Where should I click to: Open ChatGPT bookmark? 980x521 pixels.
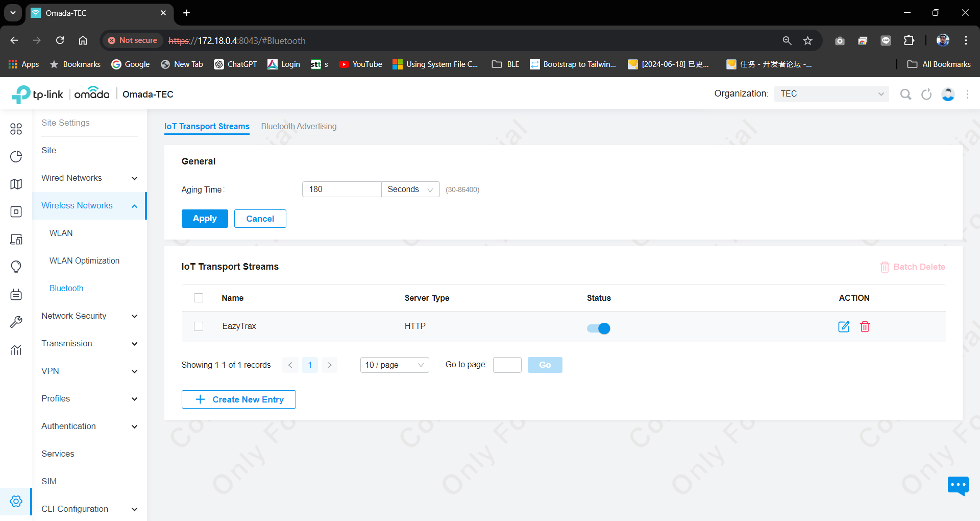pyautogui.click(x=235, y=64)
